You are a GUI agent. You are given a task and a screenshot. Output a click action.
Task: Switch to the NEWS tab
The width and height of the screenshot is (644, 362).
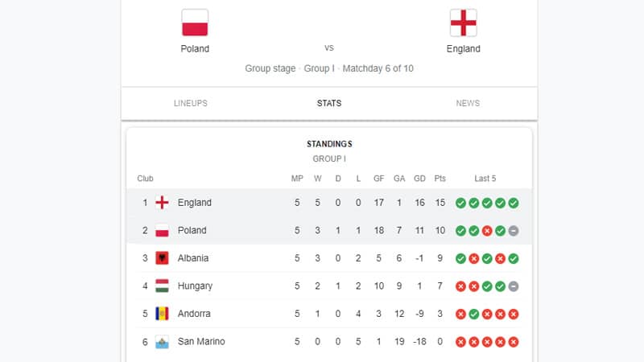pos(468,104)
